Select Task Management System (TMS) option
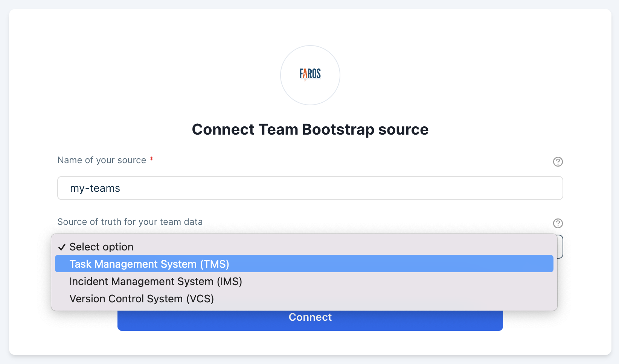Viewport: 619px width, 364px height. 304,264
